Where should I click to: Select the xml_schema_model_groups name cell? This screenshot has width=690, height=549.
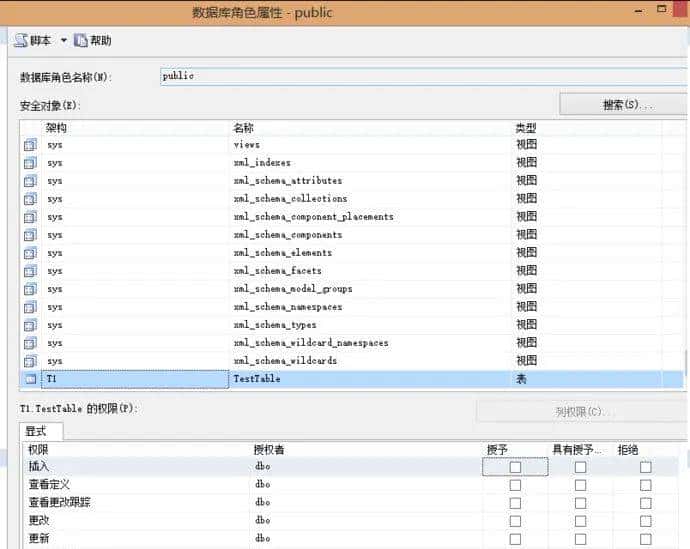click(293, 289)
